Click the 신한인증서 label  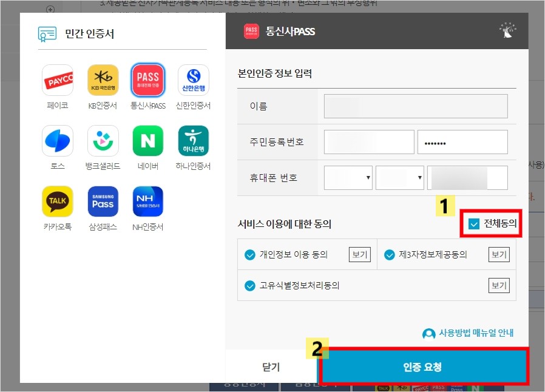tap(193, 106)
